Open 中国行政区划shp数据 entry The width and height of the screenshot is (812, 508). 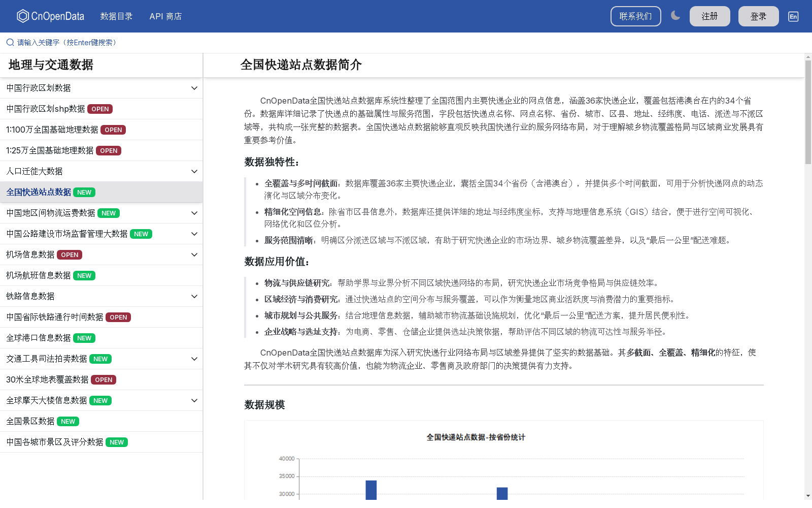101,109
